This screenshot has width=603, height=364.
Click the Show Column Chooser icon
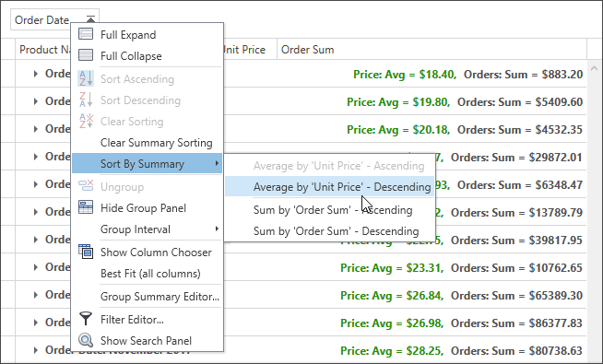coord(86,252)
